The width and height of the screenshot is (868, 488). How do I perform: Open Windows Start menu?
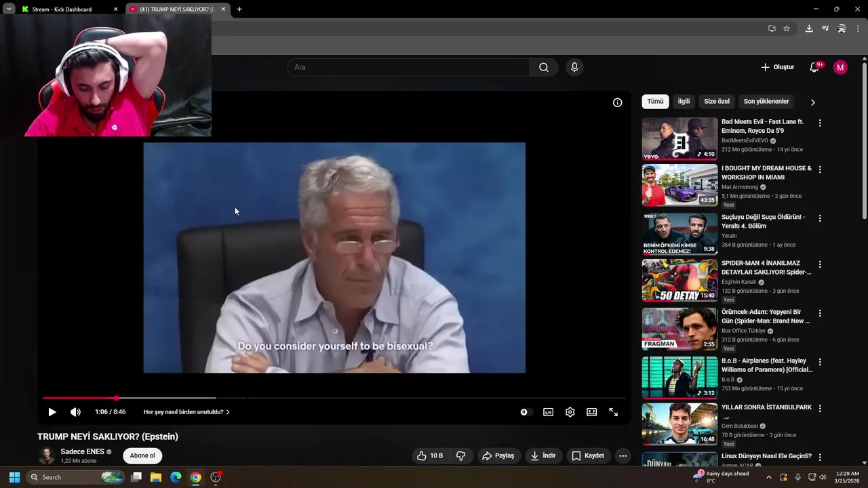point(14,477)
